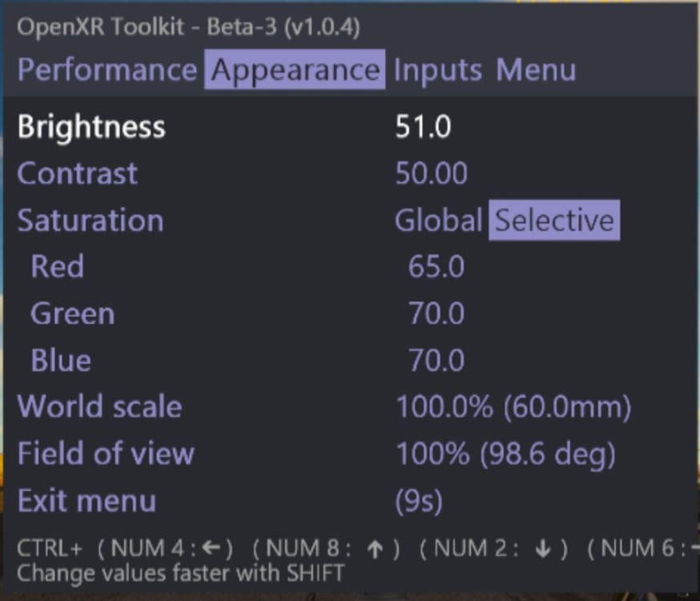Viewport: 700px width, 601px height.
Task: Click the field of view value 100%
Action: [x=505, y=454]
